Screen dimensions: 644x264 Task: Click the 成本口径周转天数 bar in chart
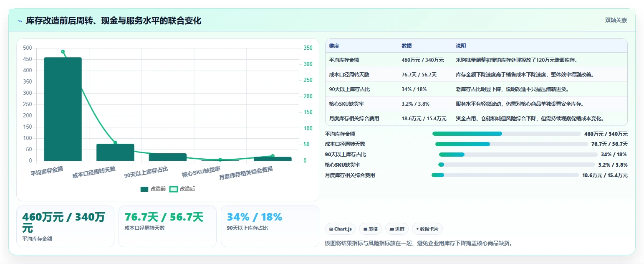[115, 152]
